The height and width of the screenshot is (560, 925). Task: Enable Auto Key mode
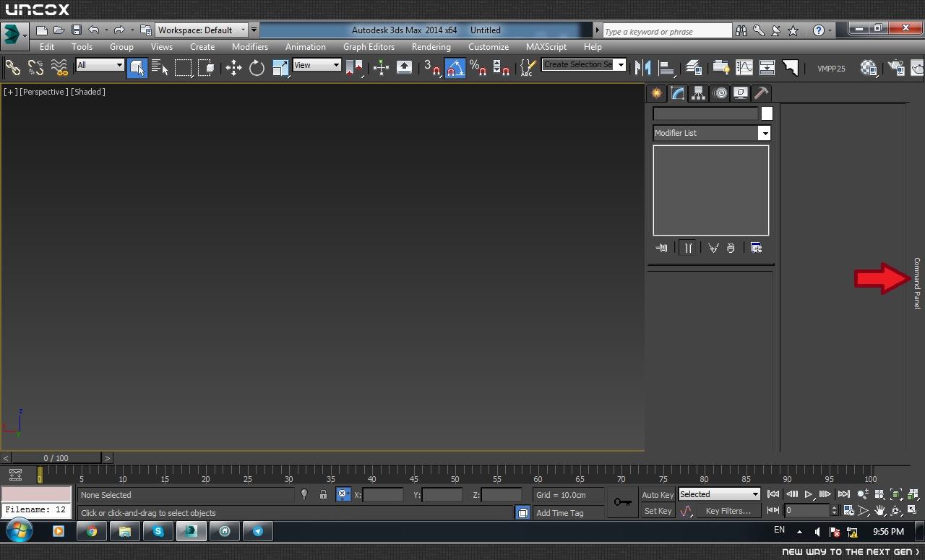click(x=658, y=495)
